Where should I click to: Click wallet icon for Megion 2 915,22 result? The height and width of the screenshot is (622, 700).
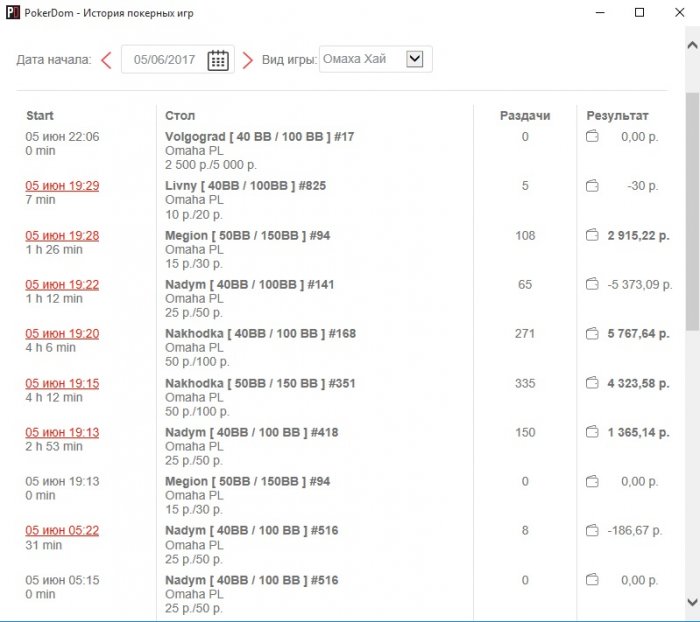pyautogui.click(x=592, y=235)
